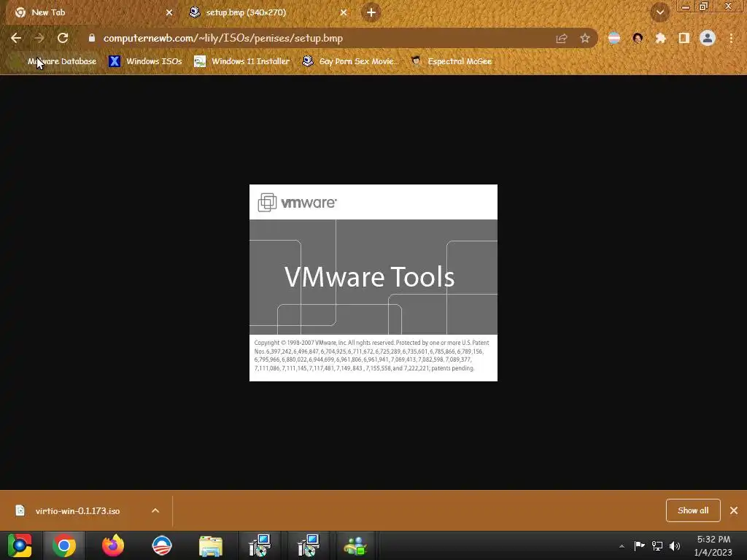Click the Chrome taskbar icon
The height and width of the screenshot is (560, 747).
pyautogui.click(x=64, y=545)
